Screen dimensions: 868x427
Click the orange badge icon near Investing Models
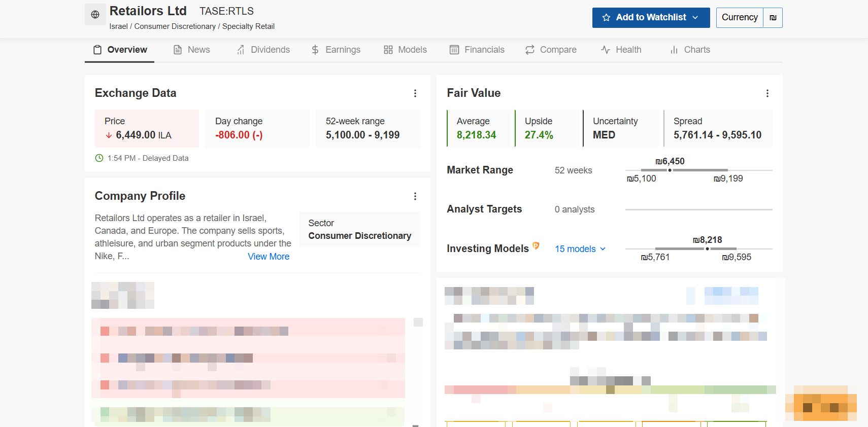click(536, 246)
